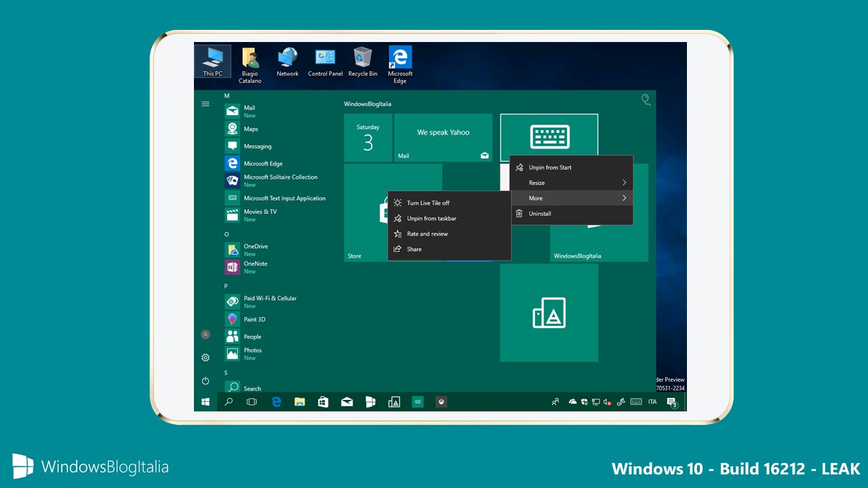This screenshot has height=488, width=868.
Task: Click the muted volume tray icon
Action: click(608, 402)
